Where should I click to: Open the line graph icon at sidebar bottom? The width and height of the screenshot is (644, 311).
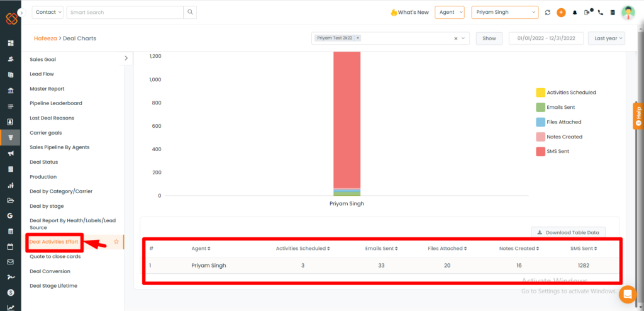[11, 307]
